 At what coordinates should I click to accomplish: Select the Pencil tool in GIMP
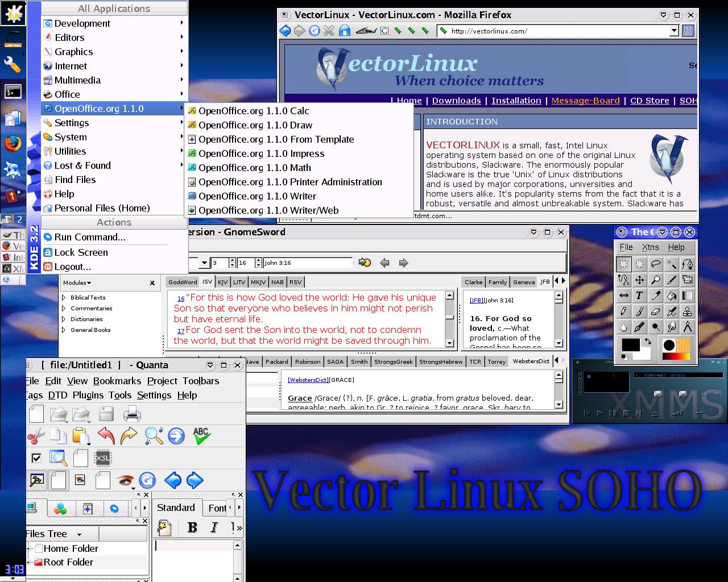click(x=624, y=311)
